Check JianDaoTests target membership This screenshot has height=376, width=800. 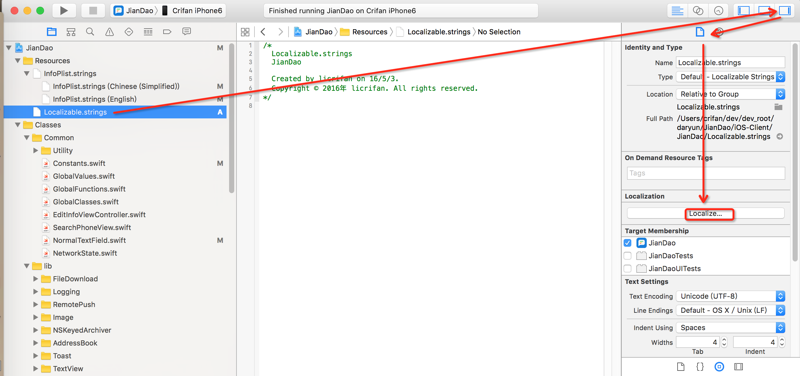tap(628, 256)
